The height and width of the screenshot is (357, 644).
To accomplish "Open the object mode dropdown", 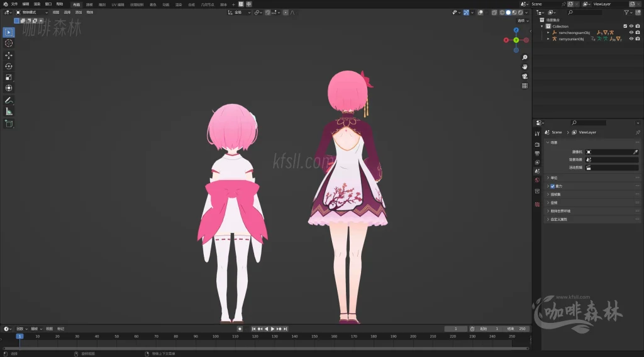I will [x=31, y=13].
